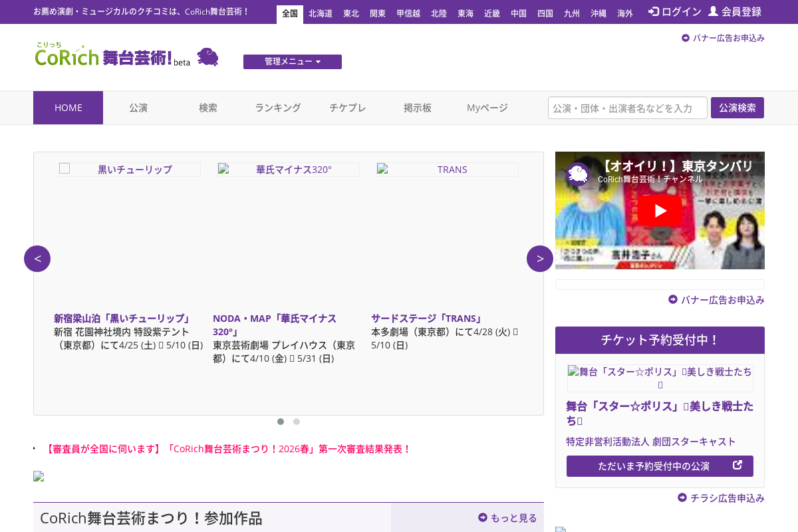Select the first carousel page dot

click(281, 422)
